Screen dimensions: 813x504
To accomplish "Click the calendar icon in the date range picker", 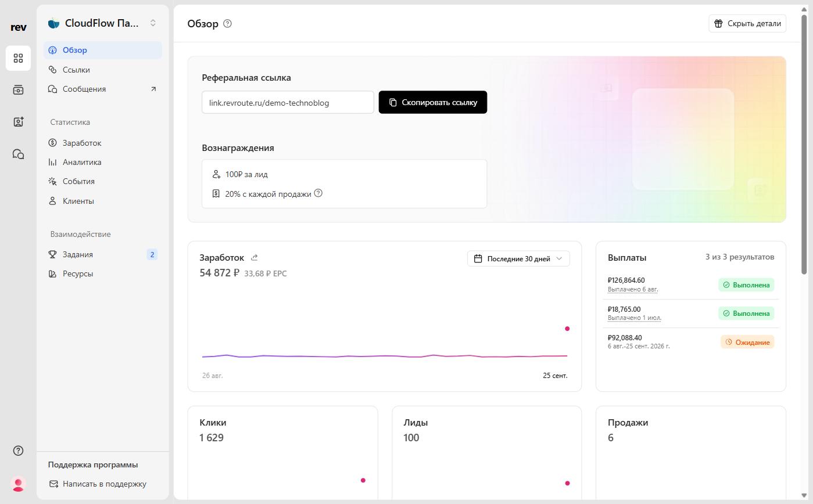I will tap(478, 258).
